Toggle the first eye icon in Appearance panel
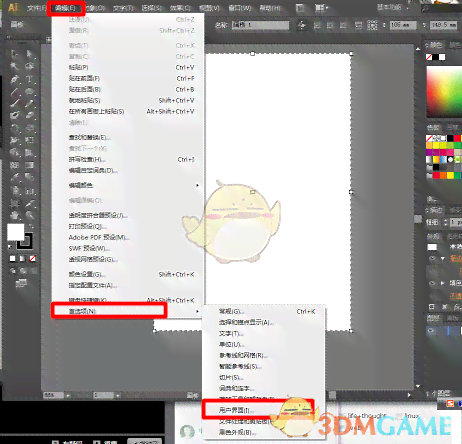This screenshot has height=444, width=462. click(432, 259)
